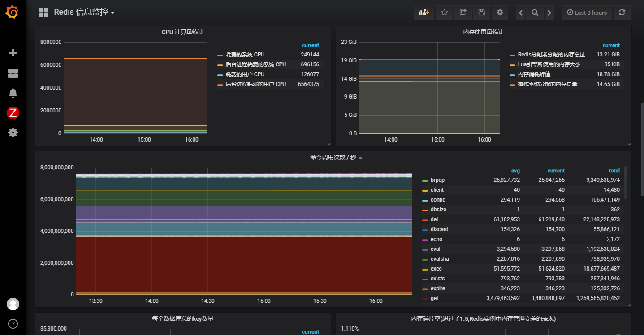Open the Dashboards grid icon in sidebar
644x335 pixels.
click(13, 73)
